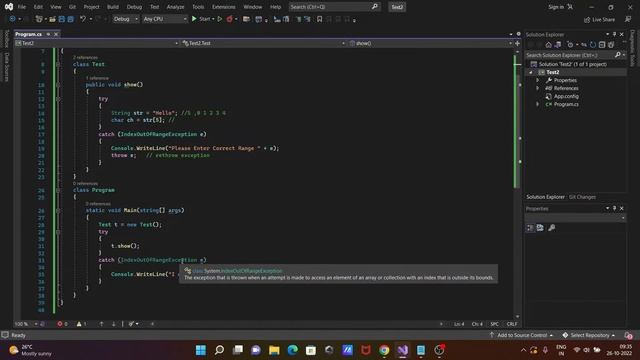Click the File Explorer taskbar icon
Image resolution: width=640 pixels, height=360 pixels.
[x=274, y=350]
